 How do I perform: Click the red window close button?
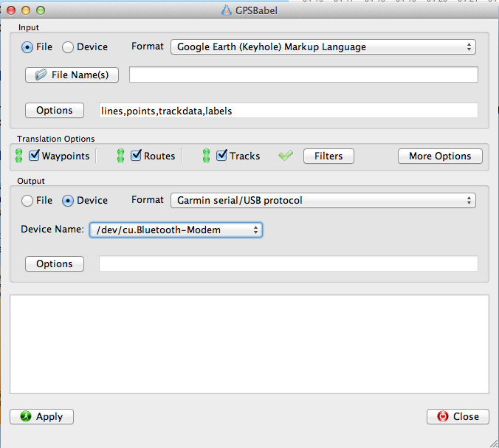11,10
